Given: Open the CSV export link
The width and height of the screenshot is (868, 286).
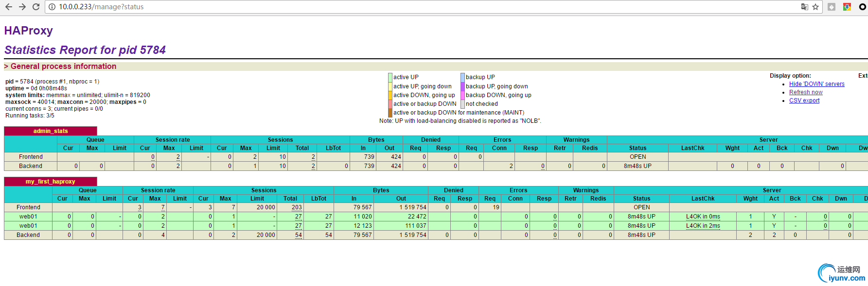Looking at the screenshot, I should 804,101.
